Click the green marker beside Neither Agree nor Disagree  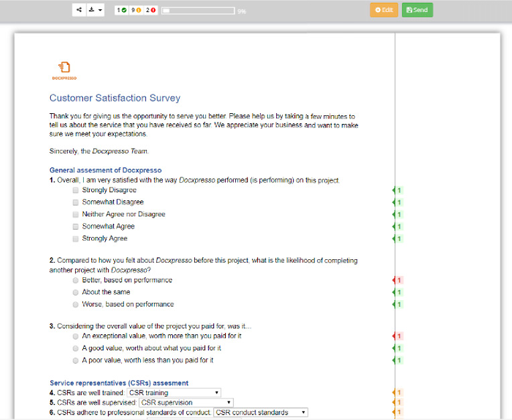pos(397,214)
